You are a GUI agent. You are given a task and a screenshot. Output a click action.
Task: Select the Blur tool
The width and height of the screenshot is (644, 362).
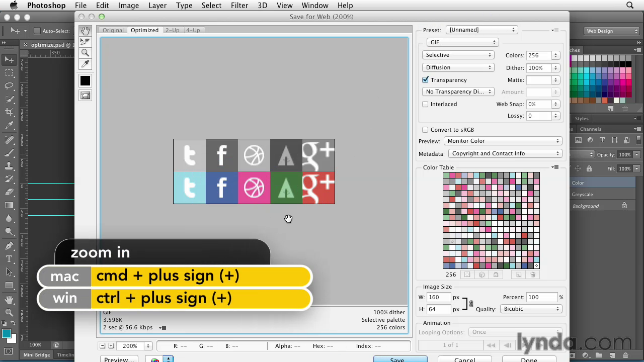(x=9, y=218)
